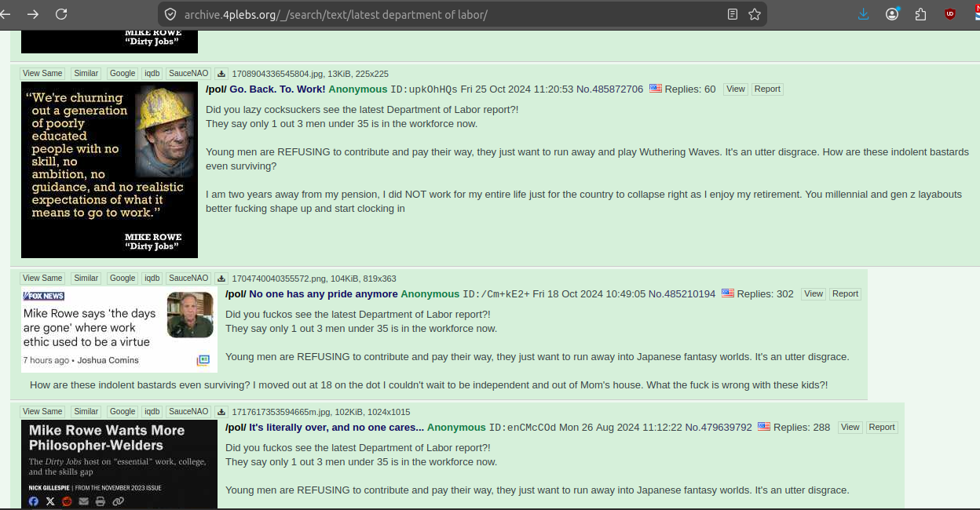View thread with 302 replies
The image size is (980, 510).
pos(814,293)
